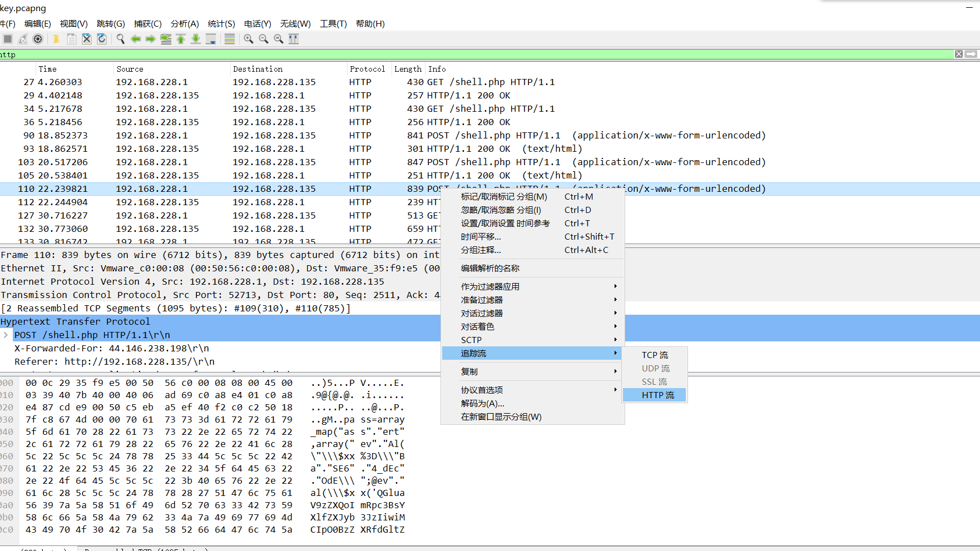The height and width of the screenshot is (551, 980).
Task: Find a packet magnifier icon
Action: [x=120, y=39]
